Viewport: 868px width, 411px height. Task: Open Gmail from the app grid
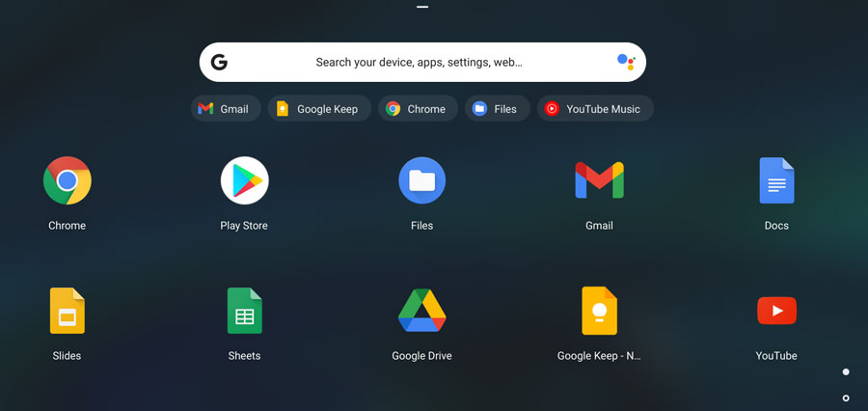coord(599,181)
